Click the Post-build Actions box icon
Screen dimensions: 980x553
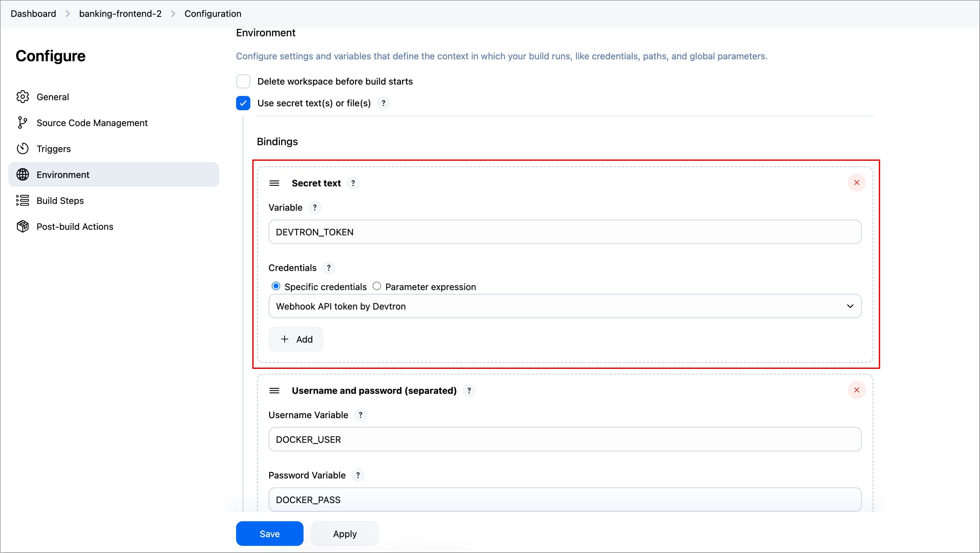[x=22, y=226]
